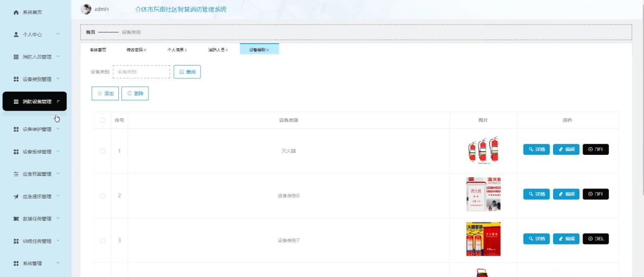Click the person icon beside 个人中心
The image size is (644, 277).
[x=16, y=35]
